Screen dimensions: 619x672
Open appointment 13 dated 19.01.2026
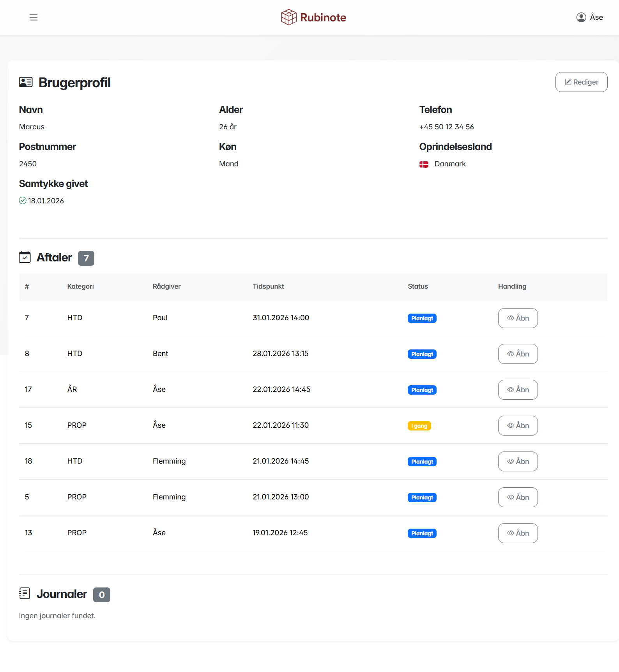[x=518, y=533]
